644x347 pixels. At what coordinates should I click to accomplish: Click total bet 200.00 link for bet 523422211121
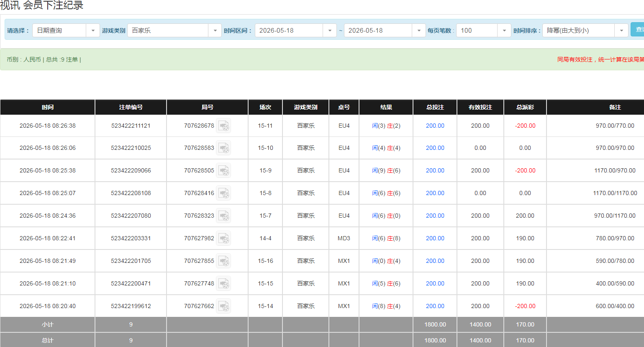coord(435,126)
